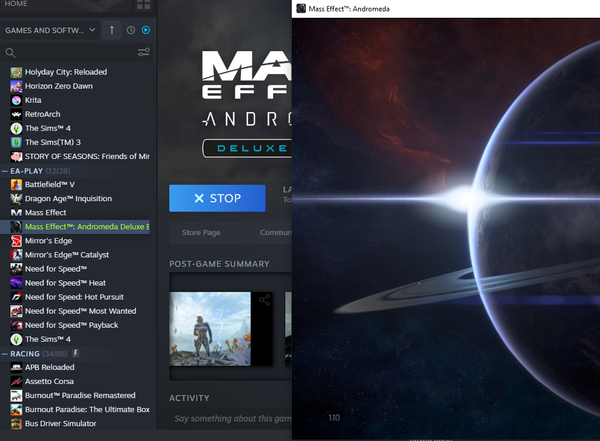Open Mirror's Edge Catalyst icon
The height and width of the screenshot is (441, 600).
16,255
